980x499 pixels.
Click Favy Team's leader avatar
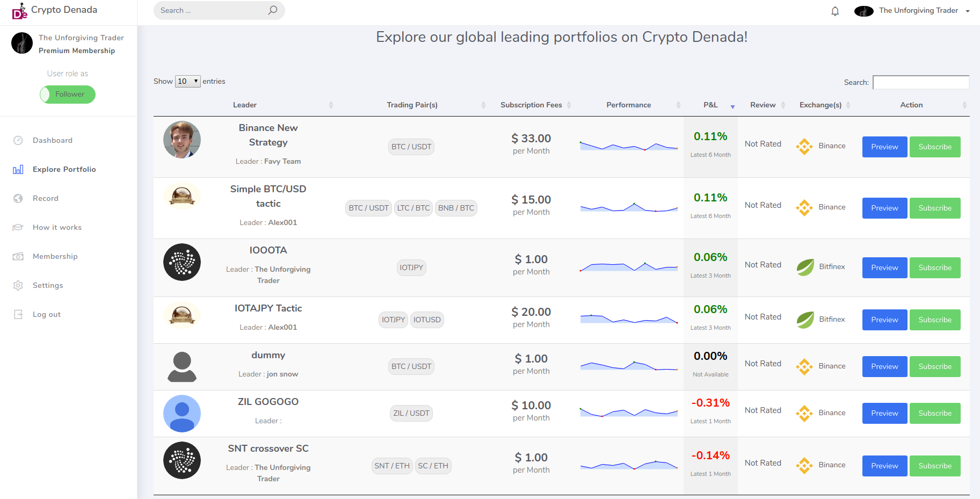point(182,140)
